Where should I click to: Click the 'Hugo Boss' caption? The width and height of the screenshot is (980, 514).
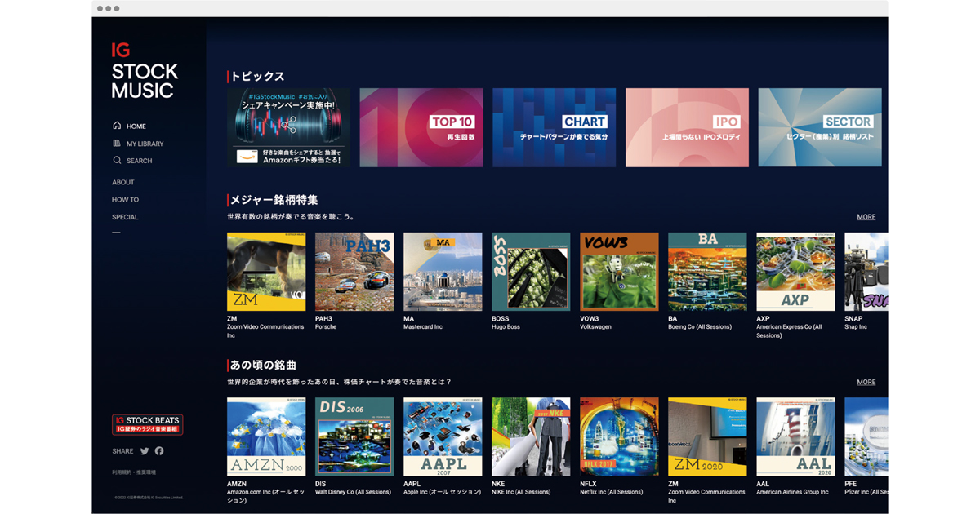point(506,327)
